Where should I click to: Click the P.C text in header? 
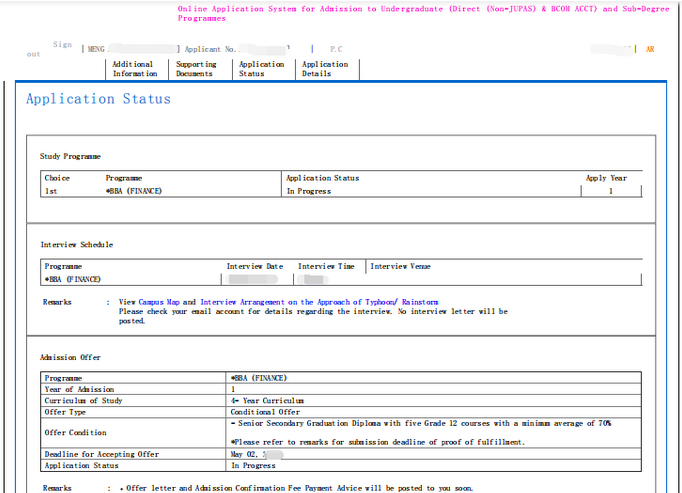[x=336, y=49]
